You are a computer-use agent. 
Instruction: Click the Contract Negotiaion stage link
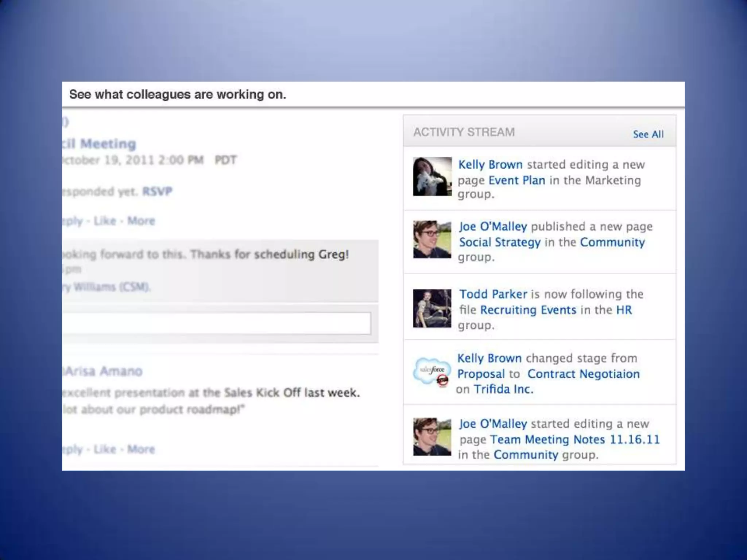(583, 374)
